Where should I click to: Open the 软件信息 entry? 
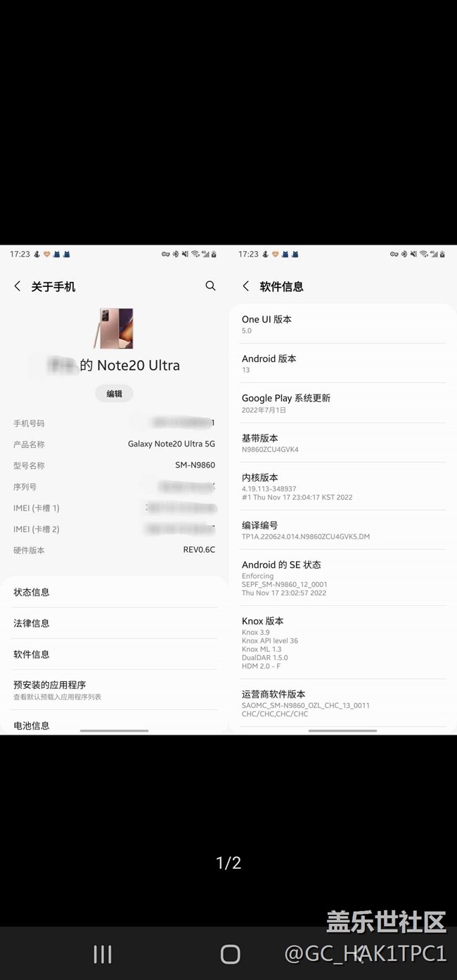114,654
